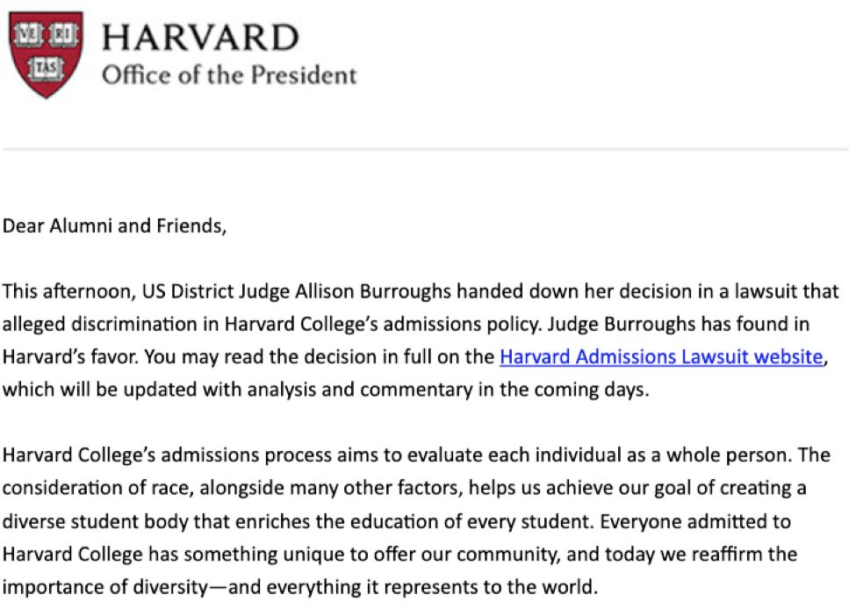Click the horizontal divider below the header
Image resolution: width=856 pixels, height=616 pixels.
[x=428, y=150]
